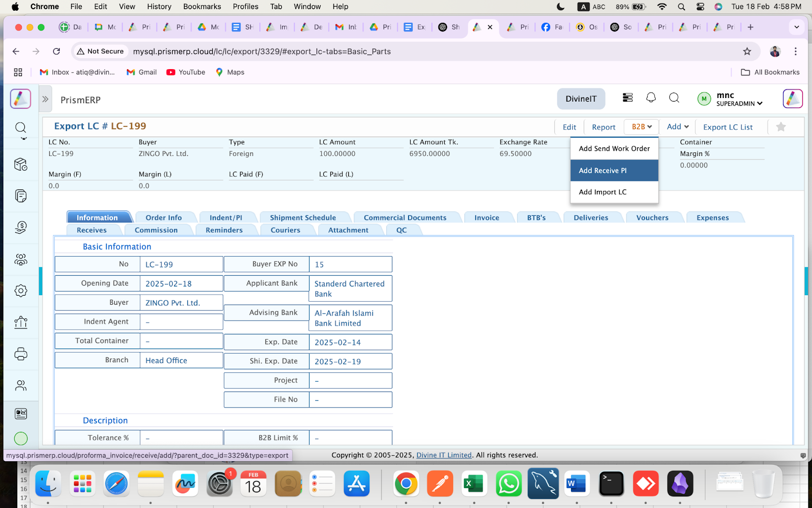The image size is (812, 508).
Task: Expand the sidebar with the double chevron
Action: click(45, 99)
